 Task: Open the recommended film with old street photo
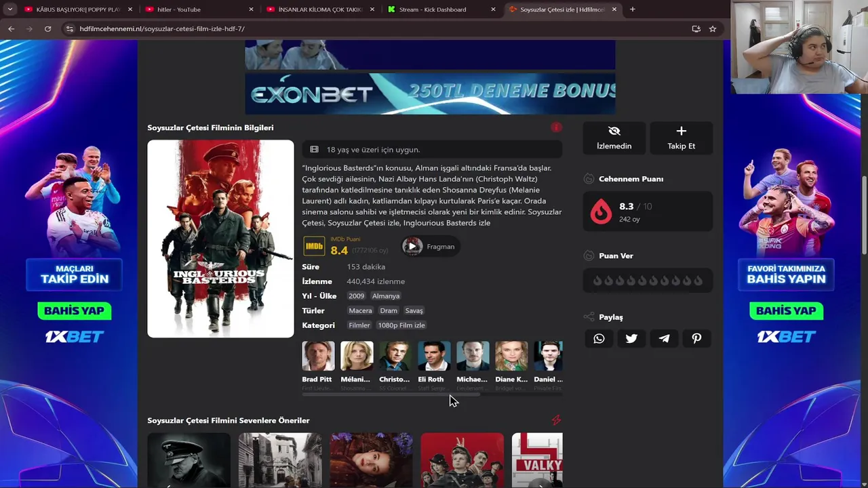(x=280, y=460)
